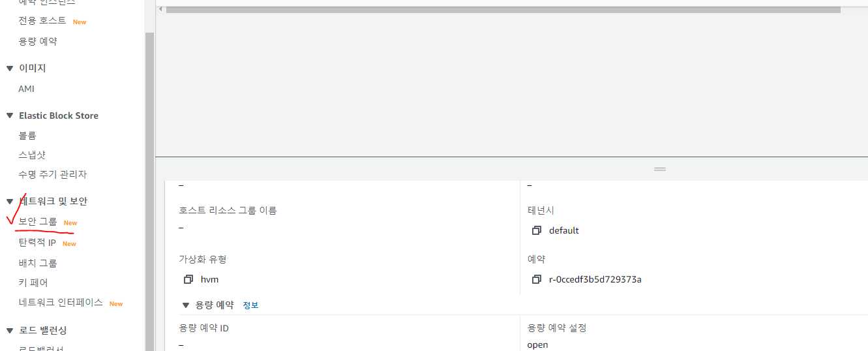This screenshot has width=868, height=351.
Task: Open 키 페어 page
Action: (33, 283)
